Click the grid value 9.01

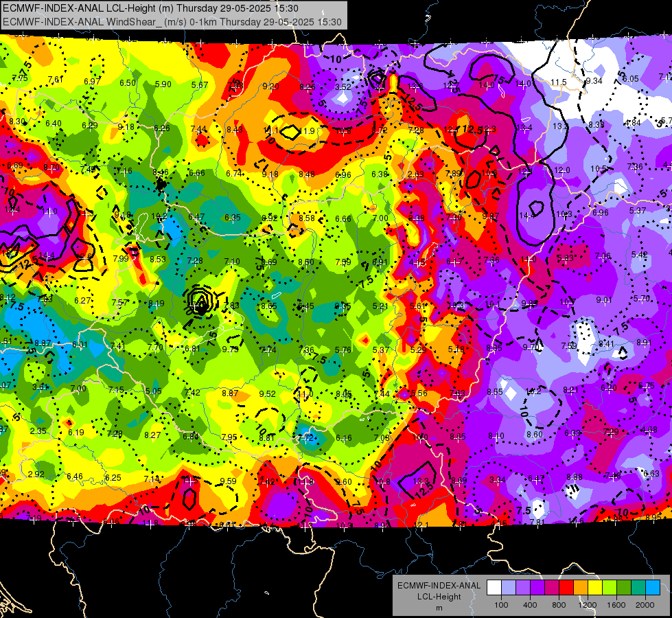tap(604, 300)
